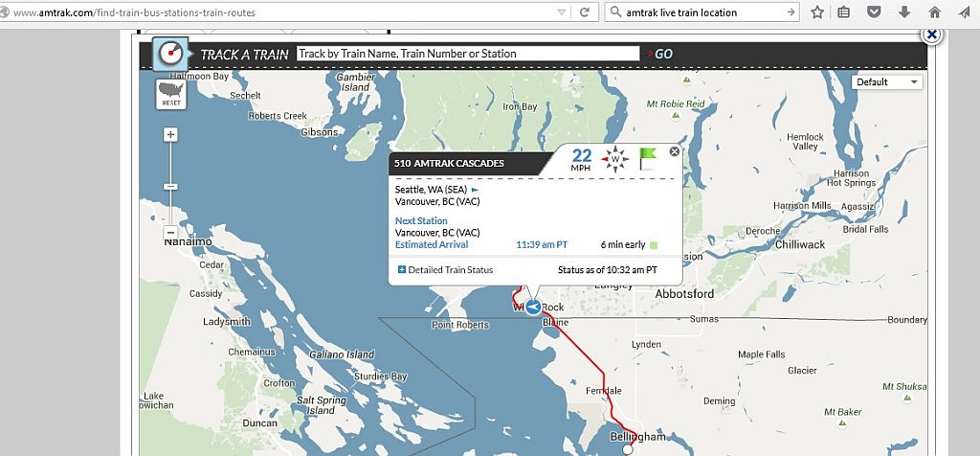Click the Track a Train speedometer icon

pos(169,52)
